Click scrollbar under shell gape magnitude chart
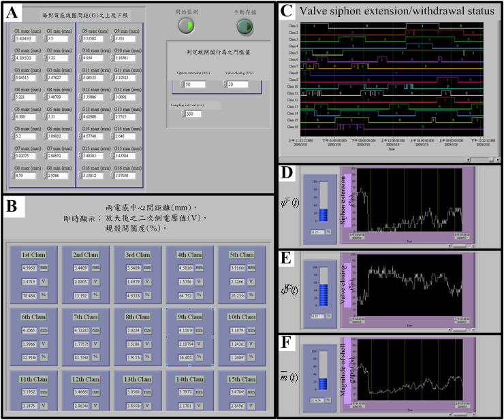The image size is (504, 420). 461,415
